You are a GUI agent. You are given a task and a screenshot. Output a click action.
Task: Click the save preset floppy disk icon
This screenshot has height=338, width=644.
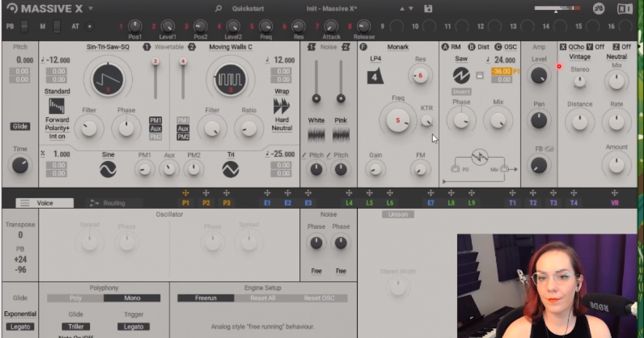click(428, 9)
